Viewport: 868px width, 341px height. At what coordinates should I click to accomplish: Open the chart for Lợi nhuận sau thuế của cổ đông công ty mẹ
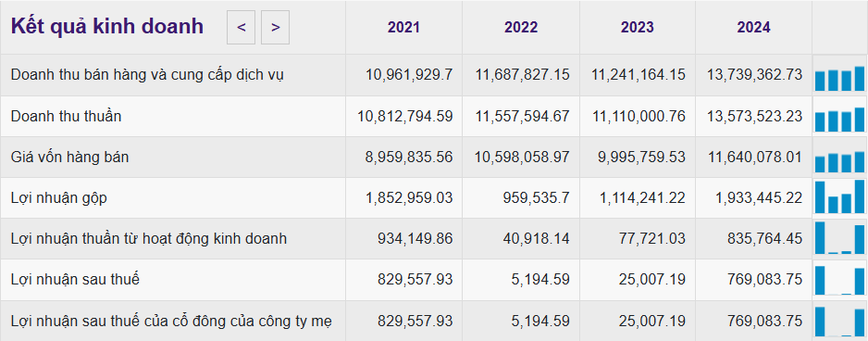point(839,321)
